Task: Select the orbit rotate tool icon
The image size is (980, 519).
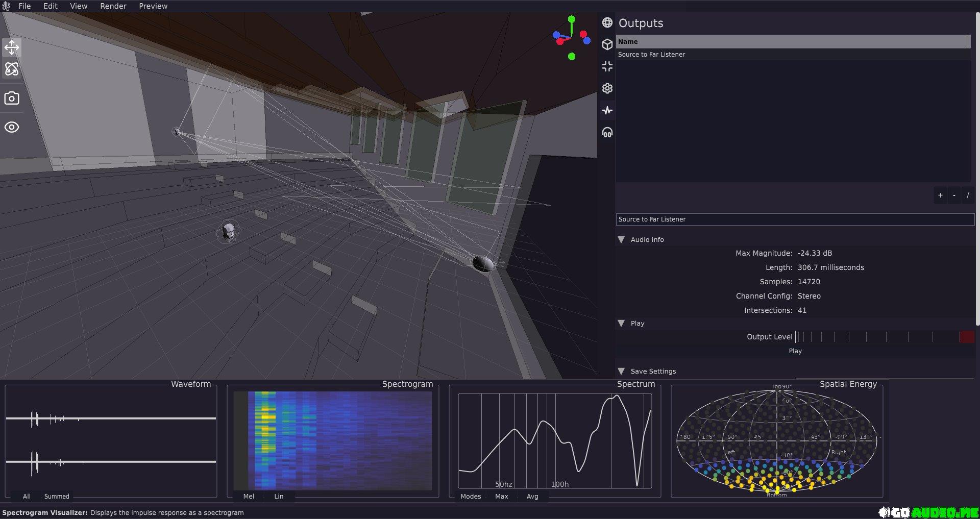Action: click(12, 69)
